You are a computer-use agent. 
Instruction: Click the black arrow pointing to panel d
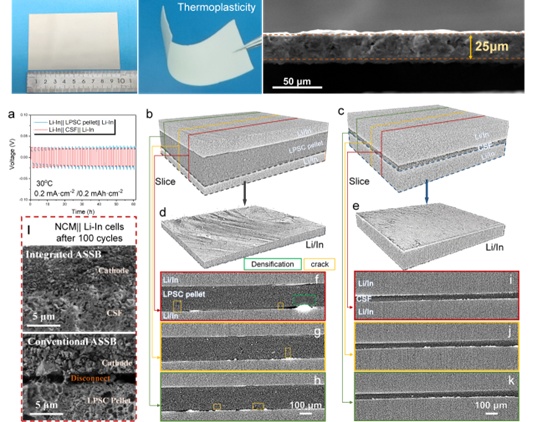click(245, 193)
